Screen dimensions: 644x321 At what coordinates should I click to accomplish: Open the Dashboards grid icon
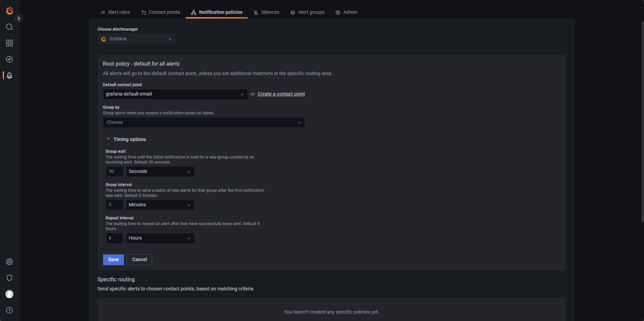click(9, 43)
